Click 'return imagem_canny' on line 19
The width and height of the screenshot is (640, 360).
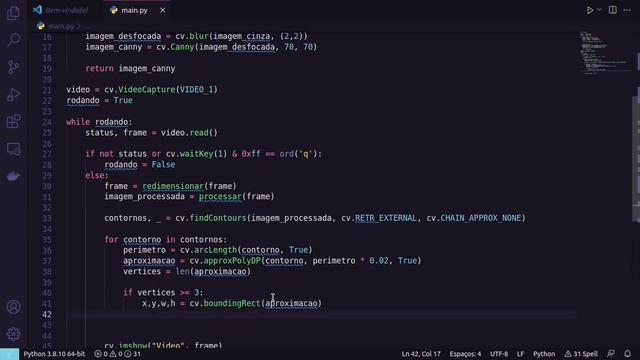pyautogui.click(x=130, y=69)
